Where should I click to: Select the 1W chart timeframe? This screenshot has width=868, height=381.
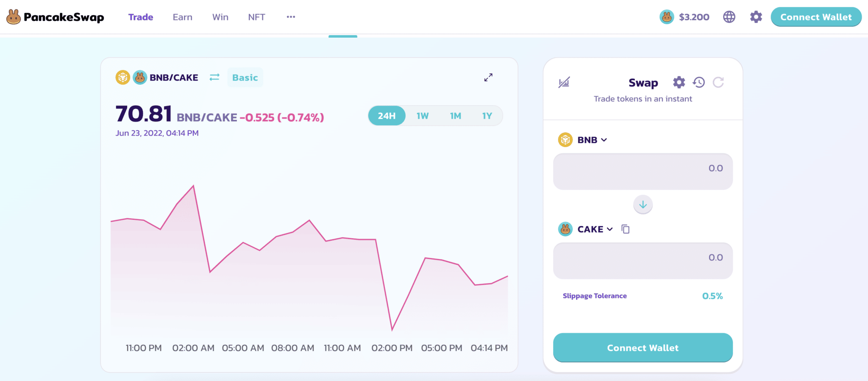(x=422, y=116)
